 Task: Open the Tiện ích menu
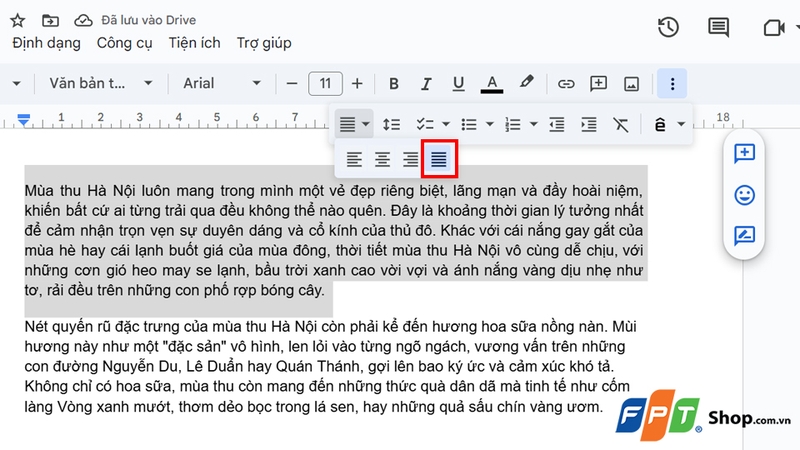194,43
